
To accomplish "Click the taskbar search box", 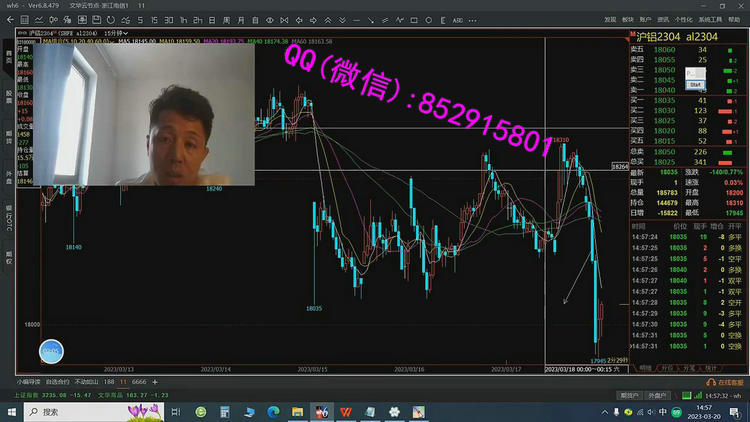I will [90, 411].
